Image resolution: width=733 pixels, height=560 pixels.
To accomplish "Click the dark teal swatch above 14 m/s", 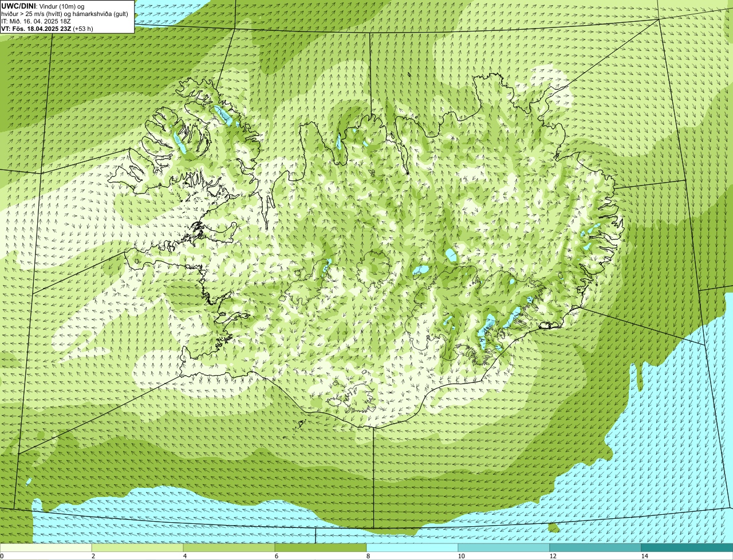I will tap(687, 547).
